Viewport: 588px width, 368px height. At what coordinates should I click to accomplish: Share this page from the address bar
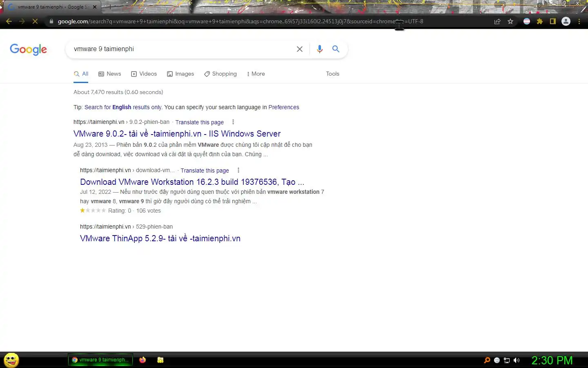pyautogui.click(x=497, y=21)
